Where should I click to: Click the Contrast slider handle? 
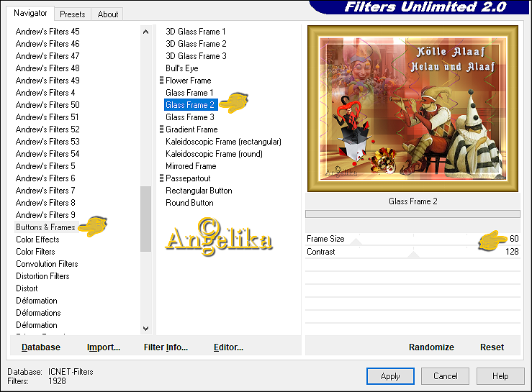coord(413,255)
